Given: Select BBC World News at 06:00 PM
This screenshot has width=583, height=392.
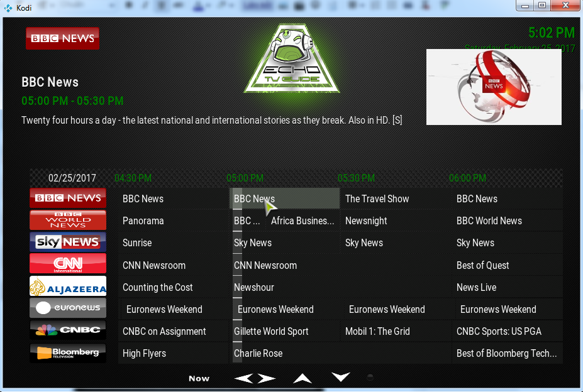Looking at the screenshot, I should [507, 220].
